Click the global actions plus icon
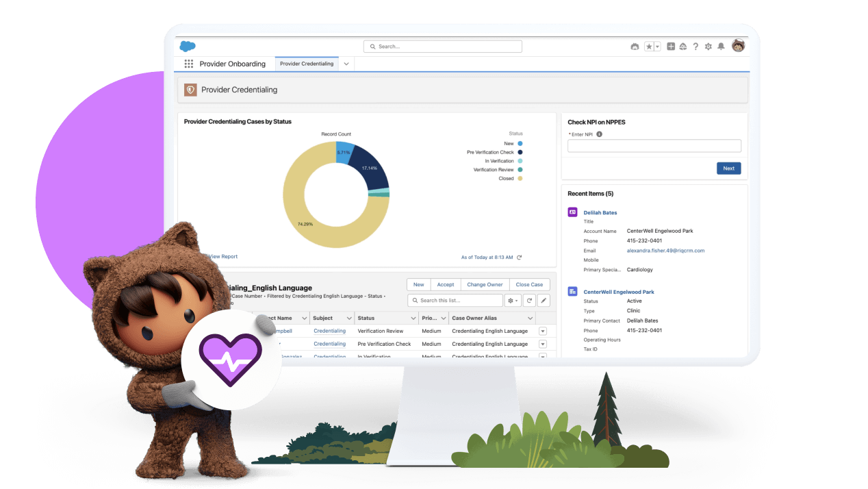The height and width of the screenshot is (489, 868). pyautogui.click(x=671, y=47)
